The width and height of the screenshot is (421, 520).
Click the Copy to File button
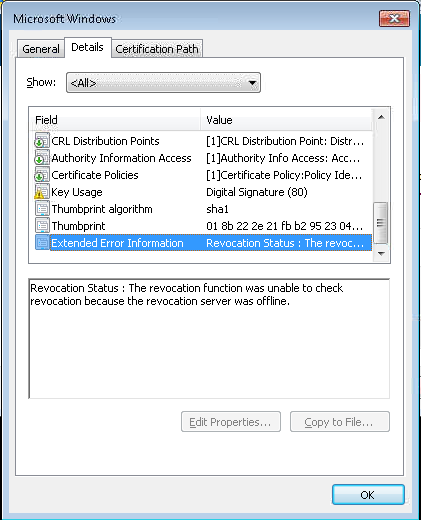tap(340, 422)
